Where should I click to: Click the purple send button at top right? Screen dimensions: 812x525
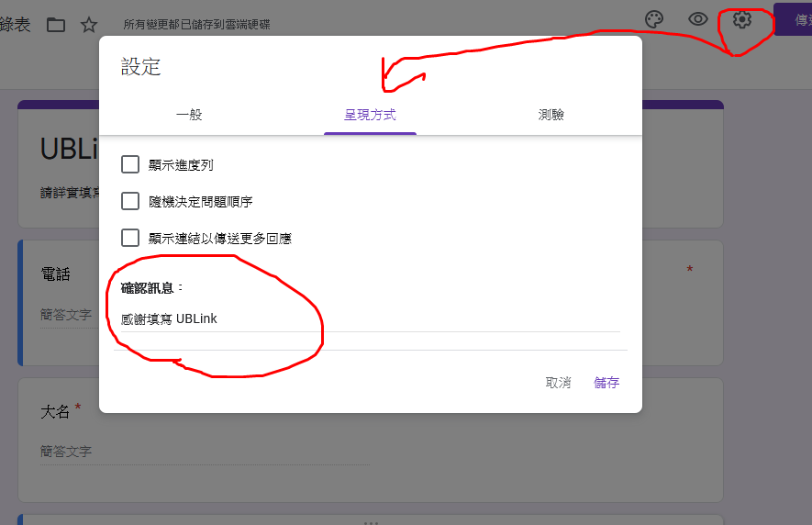[793, 19]
